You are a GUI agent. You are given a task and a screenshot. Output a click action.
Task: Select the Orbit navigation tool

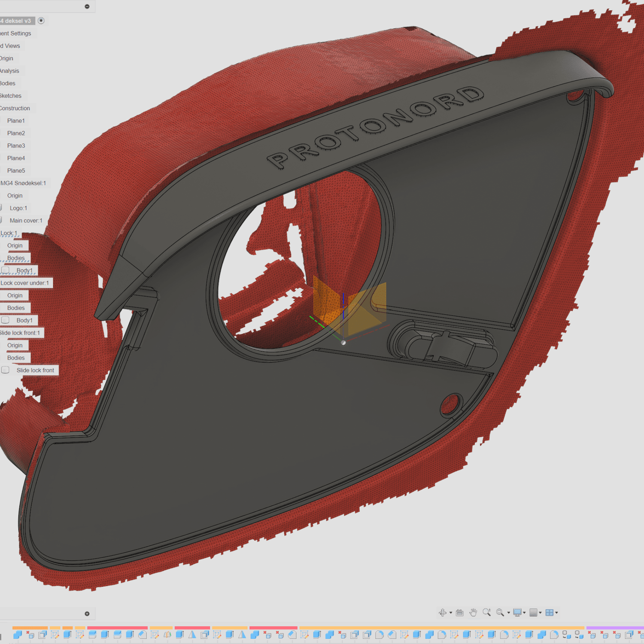(x=443, y=613)
